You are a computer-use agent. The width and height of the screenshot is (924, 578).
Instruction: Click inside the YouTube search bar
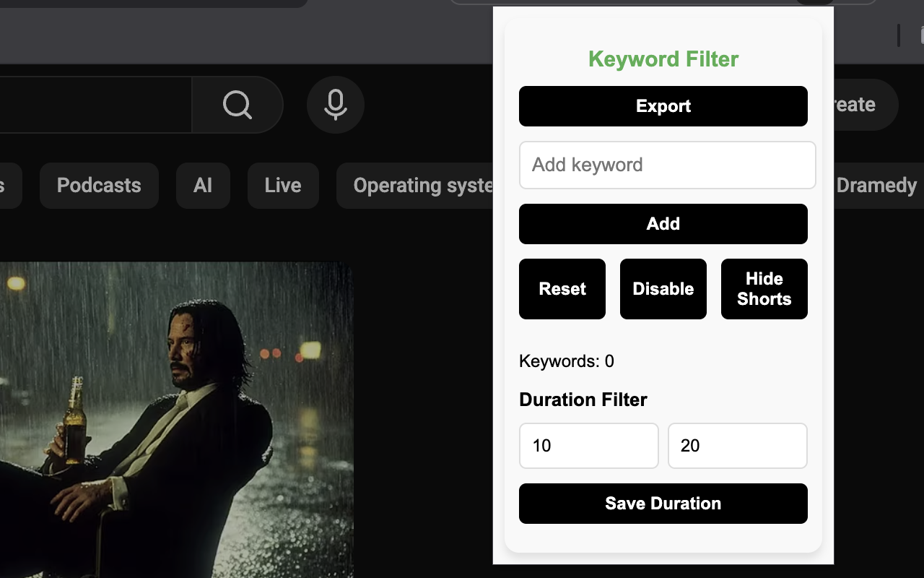(x=94, y=105)
